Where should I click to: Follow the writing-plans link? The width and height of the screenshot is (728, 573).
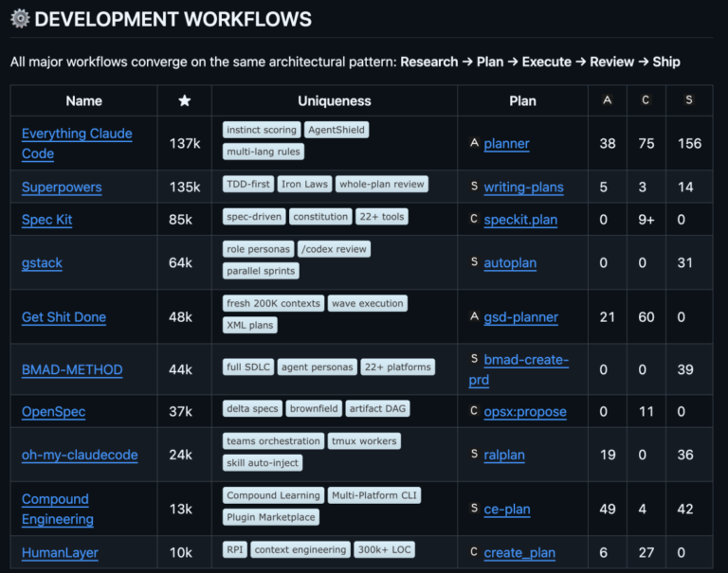click(x=523, y=187)
